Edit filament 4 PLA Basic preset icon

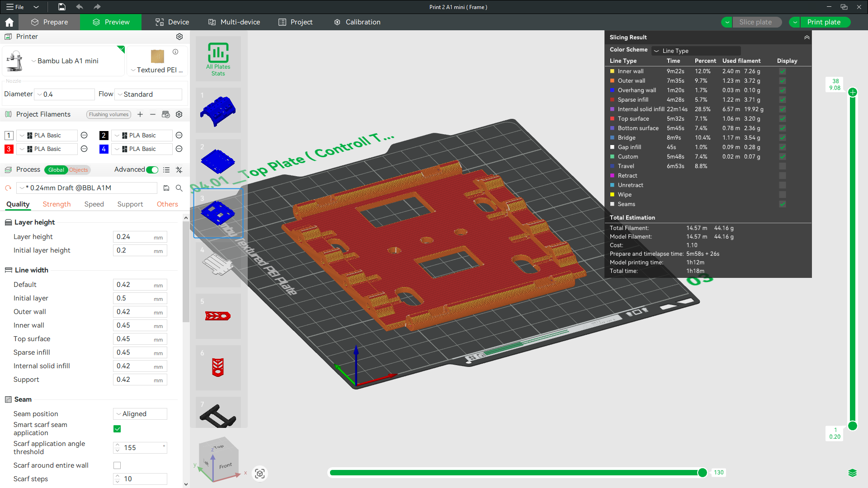(x=179, y=149)
